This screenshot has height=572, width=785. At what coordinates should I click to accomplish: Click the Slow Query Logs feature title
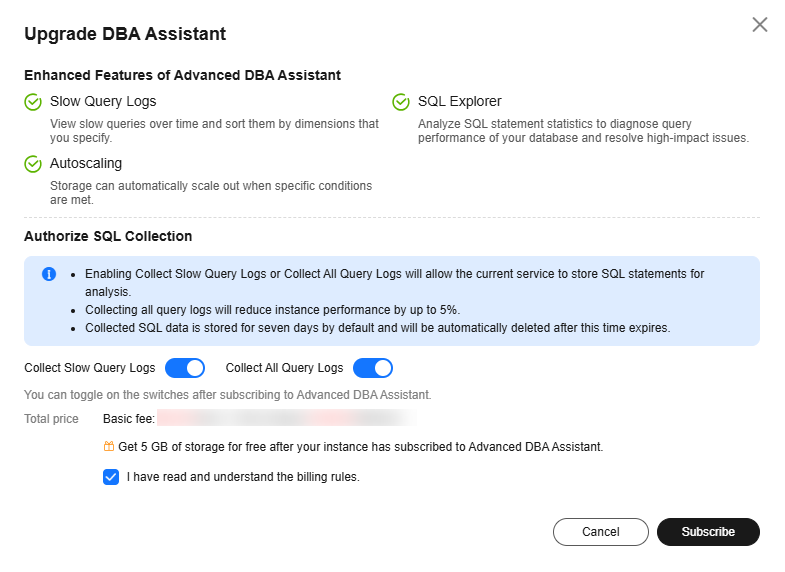(103, 102)
